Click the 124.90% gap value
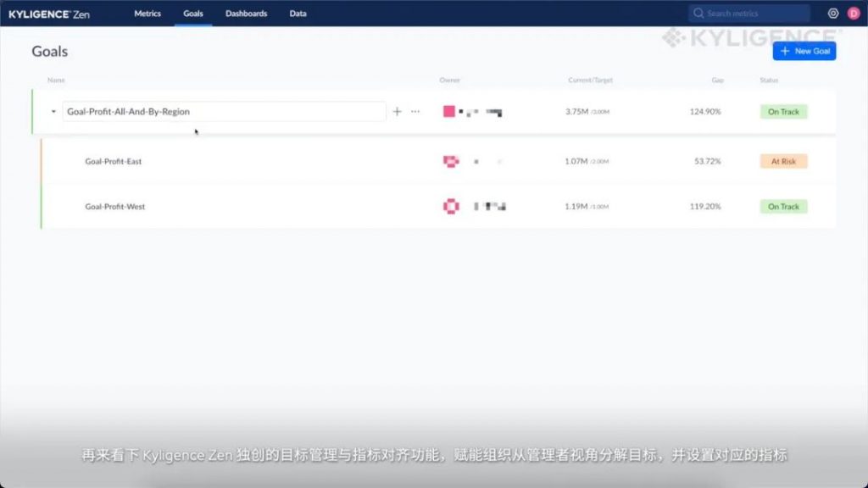 (x=704, y=111)
